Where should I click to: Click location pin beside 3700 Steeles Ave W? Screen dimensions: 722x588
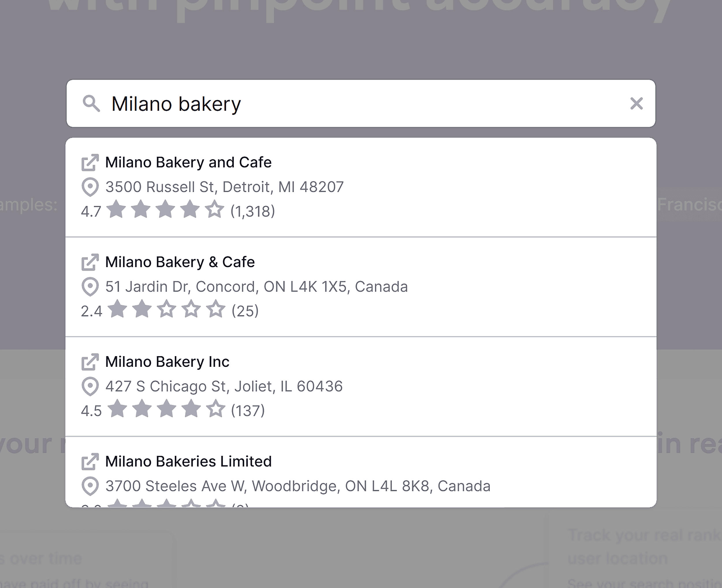(x=90, y=486)
